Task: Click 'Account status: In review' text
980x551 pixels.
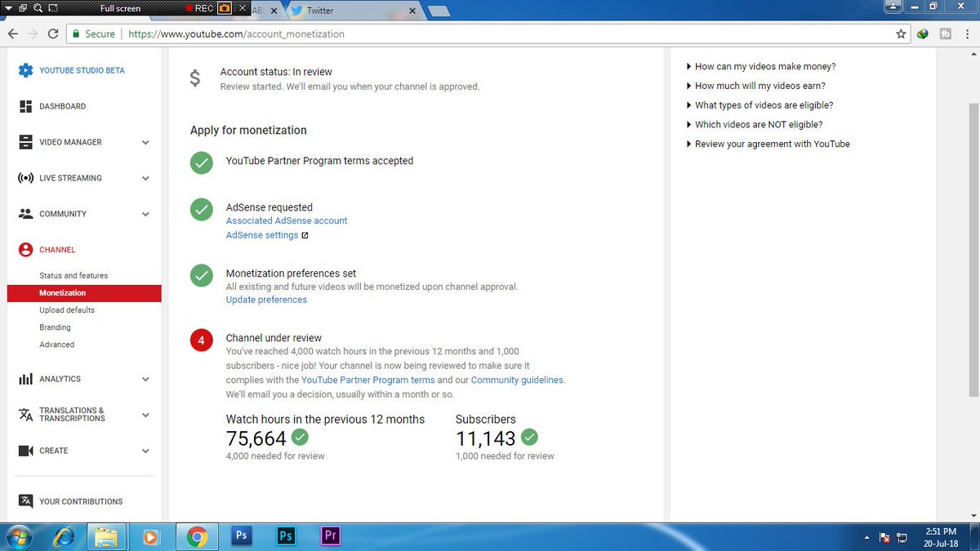Action: (276, 72)
